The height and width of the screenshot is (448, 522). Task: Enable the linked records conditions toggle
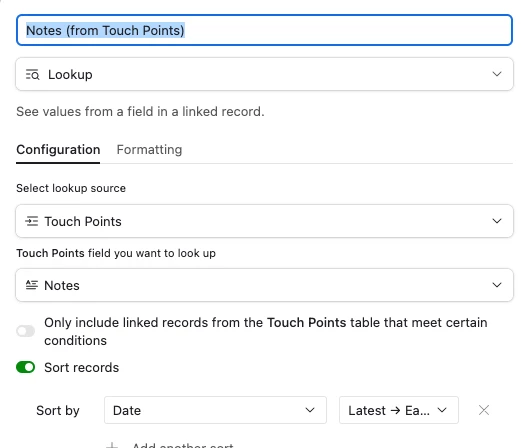26,331
